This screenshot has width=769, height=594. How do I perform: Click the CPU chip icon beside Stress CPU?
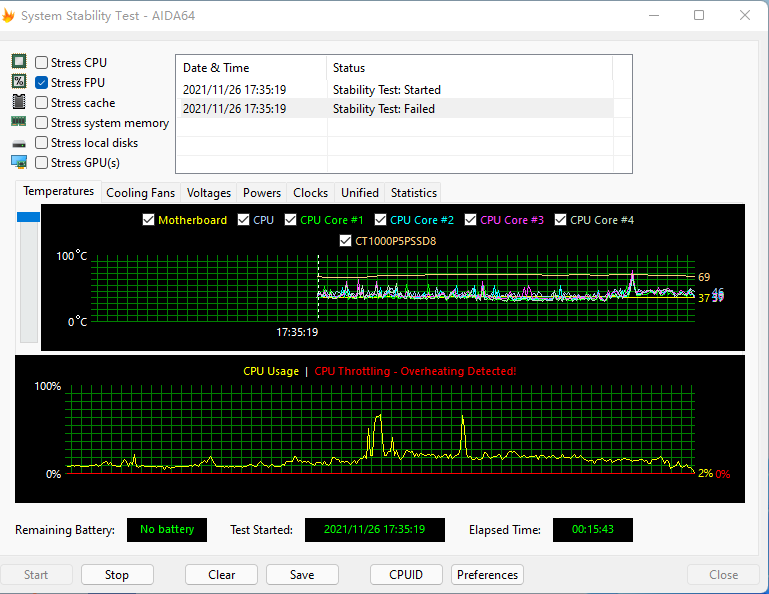18,62
